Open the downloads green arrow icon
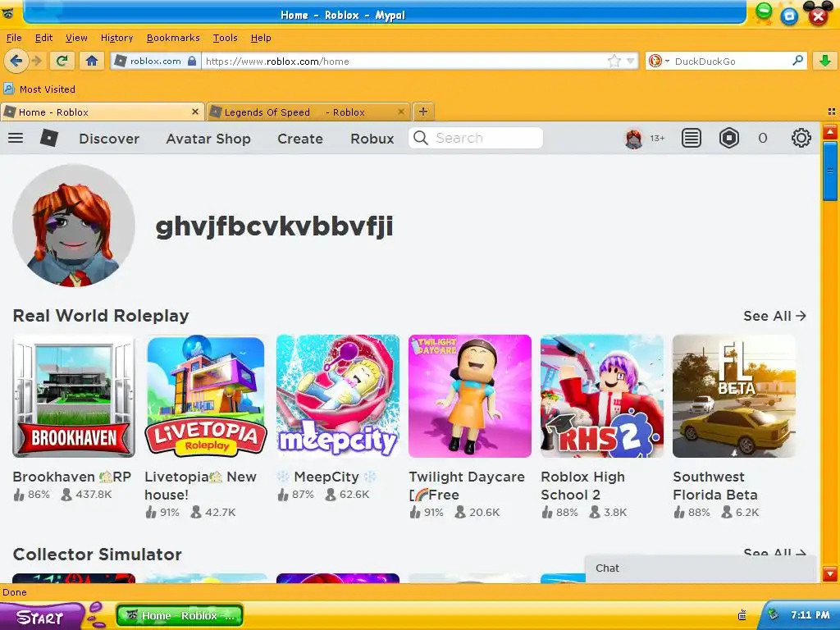 [825, 61]
